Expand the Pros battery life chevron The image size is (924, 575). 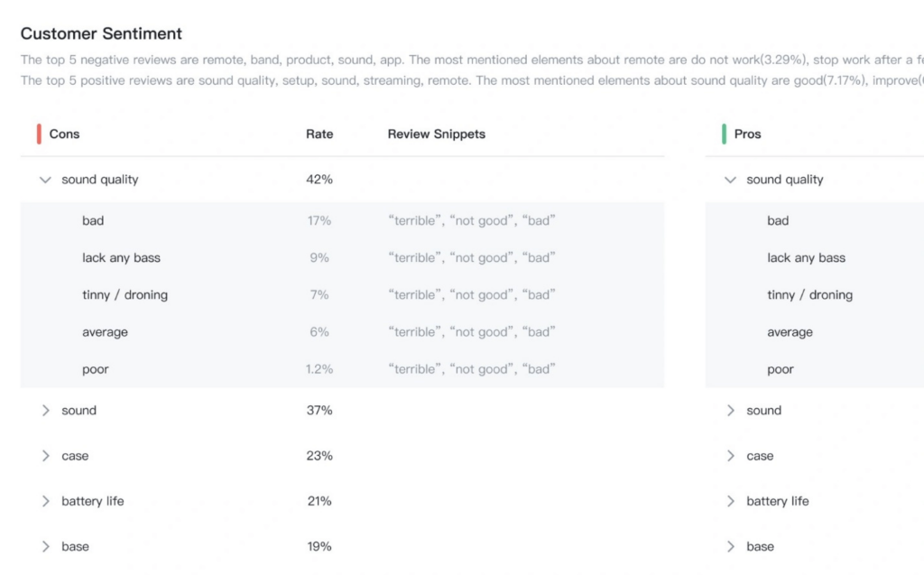[x=730, y=501]
